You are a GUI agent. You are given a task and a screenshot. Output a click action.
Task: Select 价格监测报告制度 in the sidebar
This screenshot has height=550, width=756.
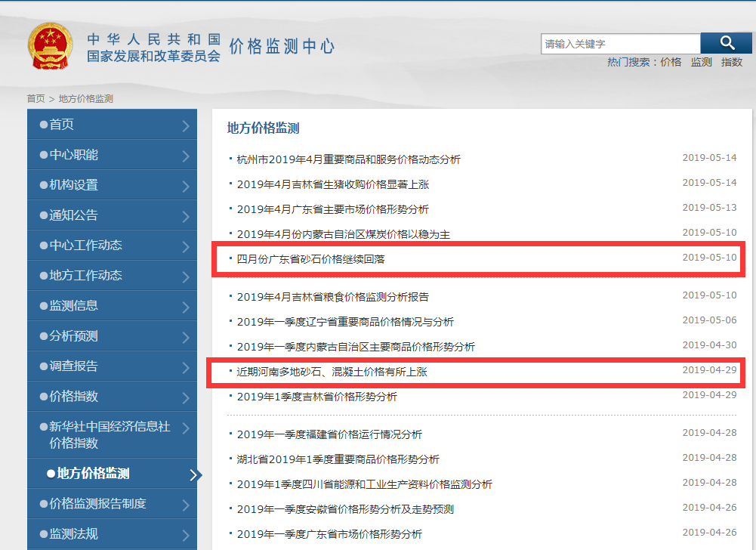[x=97, y=504]
